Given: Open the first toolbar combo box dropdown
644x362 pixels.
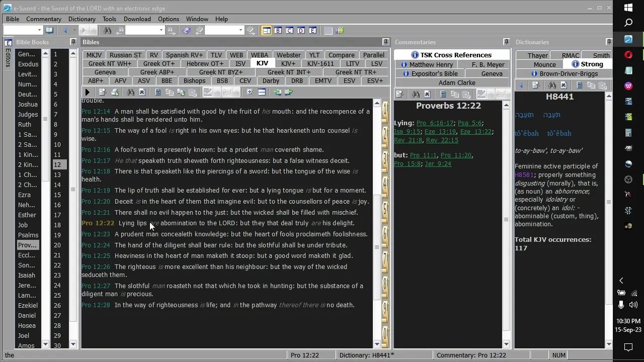Looking at the screenshot, I should coord(39,30).
